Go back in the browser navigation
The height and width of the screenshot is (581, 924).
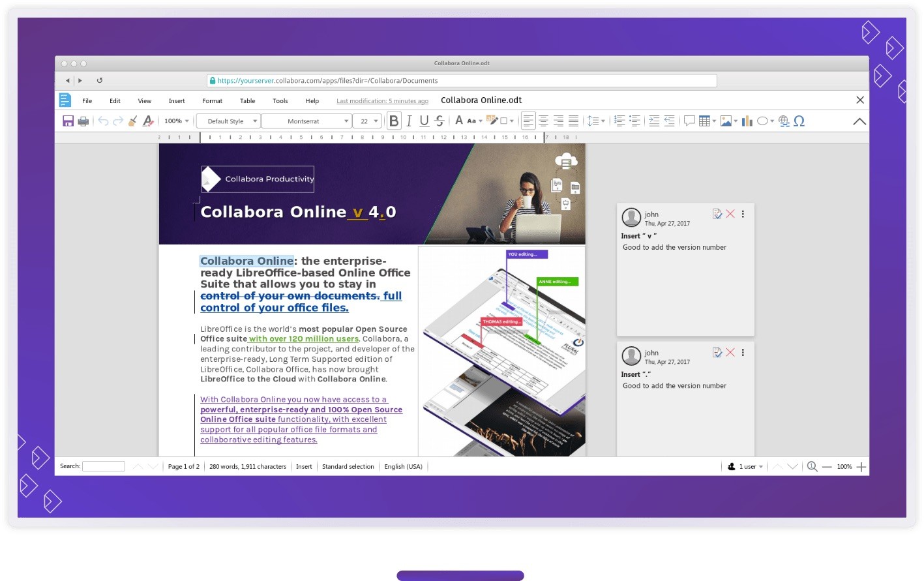pyautogui.click(x=67, y=80)
